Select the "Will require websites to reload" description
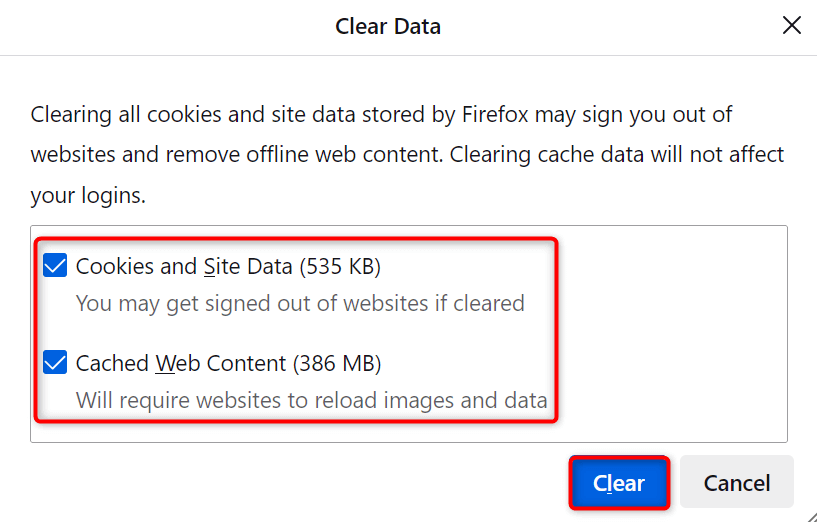The width and height of the screenshot is (817, 522). coord(311,401)
